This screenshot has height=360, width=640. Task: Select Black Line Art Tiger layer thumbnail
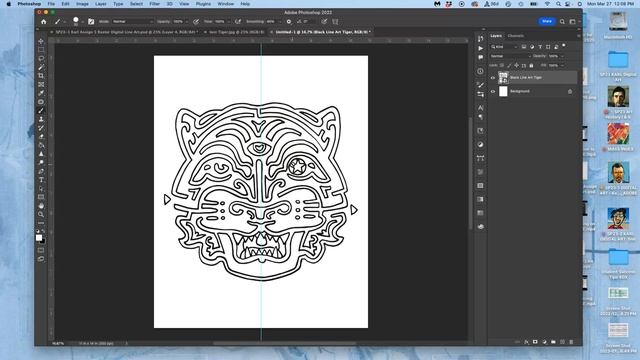coord(503,78)
